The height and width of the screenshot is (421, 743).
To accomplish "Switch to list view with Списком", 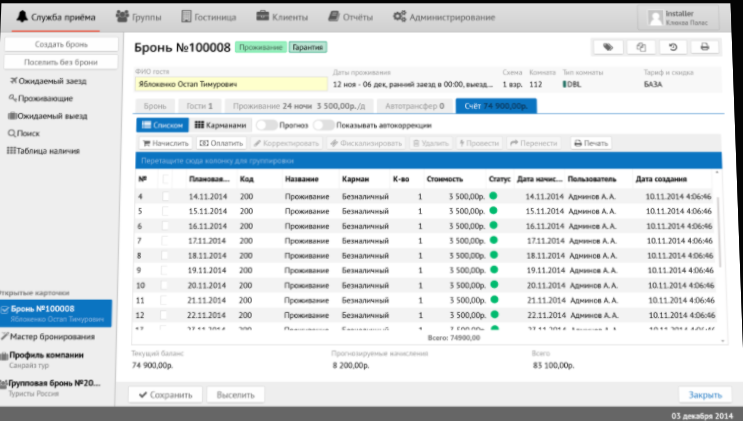I will pos(159,125).
